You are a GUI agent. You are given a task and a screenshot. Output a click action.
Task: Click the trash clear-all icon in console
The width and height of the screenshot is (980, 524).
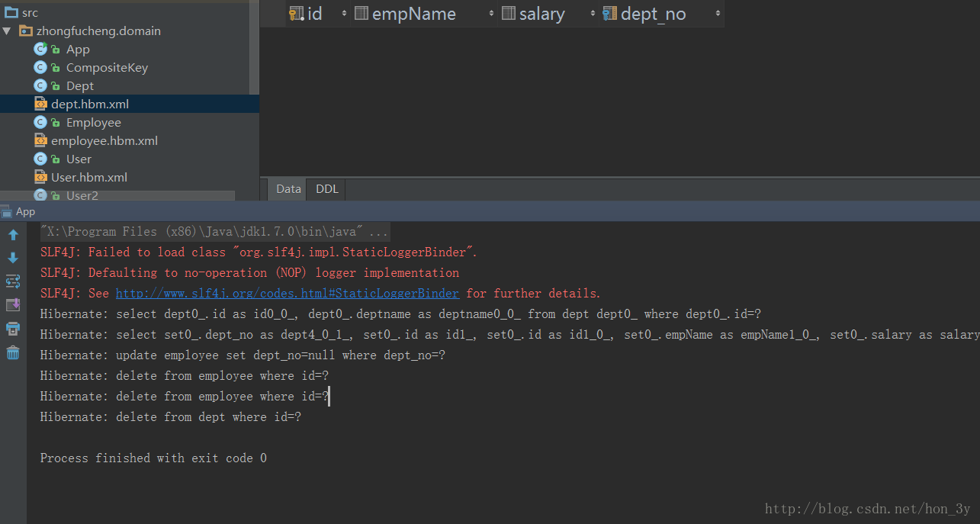click(13, 352)
